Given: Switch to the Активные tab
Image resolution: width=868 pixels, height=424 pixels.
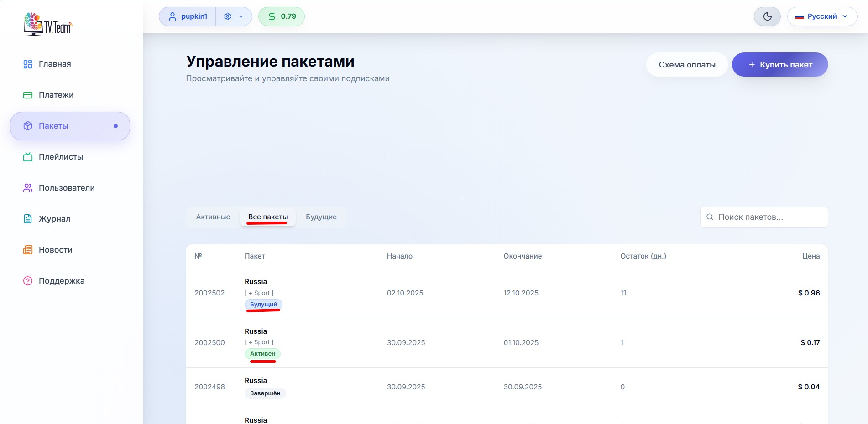Looking at the screenshot, I should click(213, 217).
